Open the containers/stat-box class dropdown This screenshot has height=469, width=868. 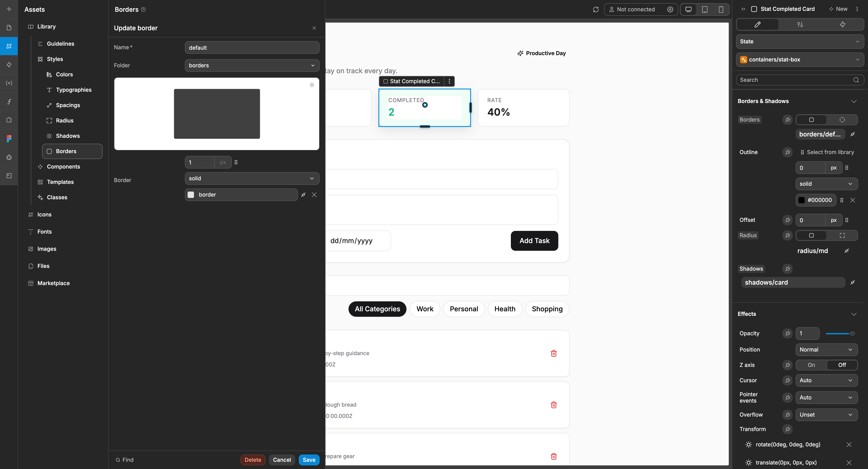[800, 60]
